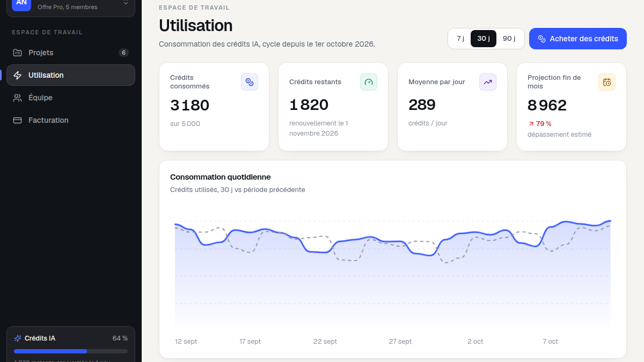This screenshot has height=362, width=644.
Task: Go to the Équipe sidebar section
Action: pyautogui.click(x=71, y=98)
